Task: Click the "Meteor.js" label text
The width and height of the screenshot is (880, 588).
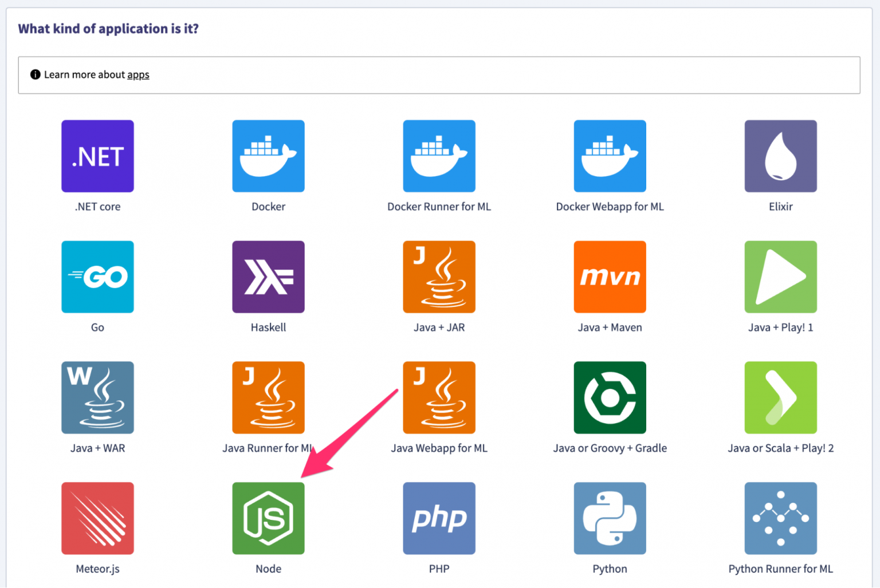Action: click(97, 569)
